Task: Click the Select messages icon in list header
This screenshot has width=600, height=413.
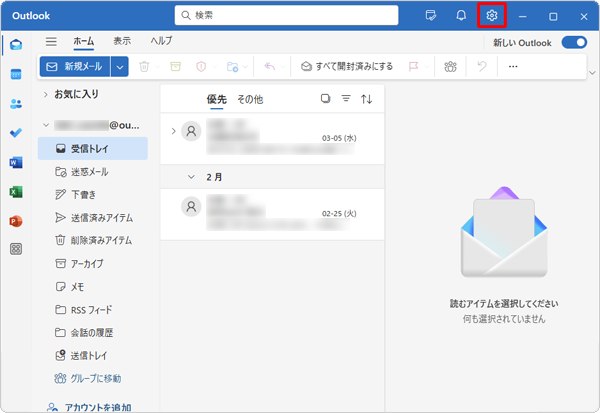Action: [x=325, y=99]
